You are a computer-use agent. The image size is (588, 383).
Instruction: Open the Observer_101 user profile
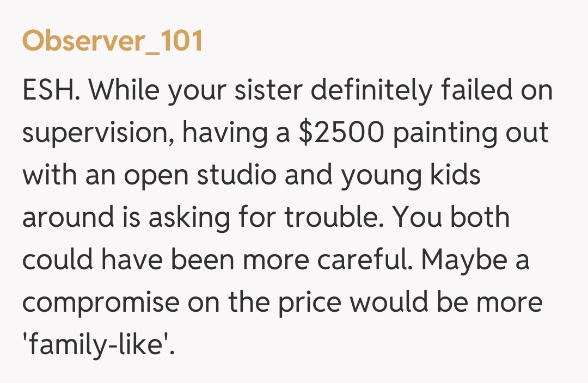[x=112, y=41]
